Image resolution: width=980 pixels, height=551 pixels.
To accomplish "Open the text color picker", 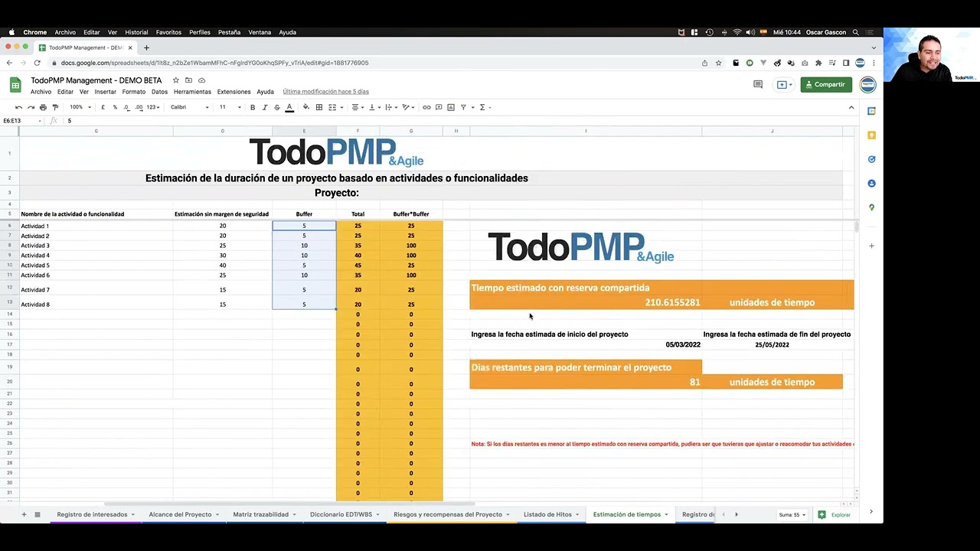I will pos(289,107).
